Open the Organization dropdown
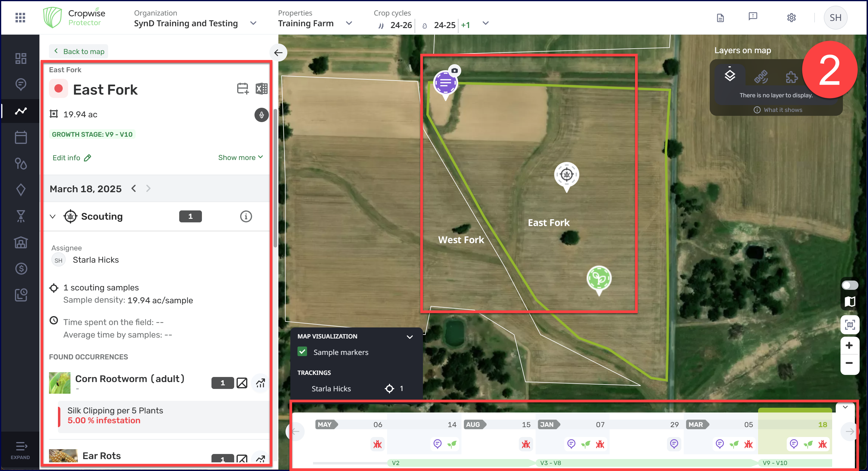 pyautogui.click(x=253, y=23)
